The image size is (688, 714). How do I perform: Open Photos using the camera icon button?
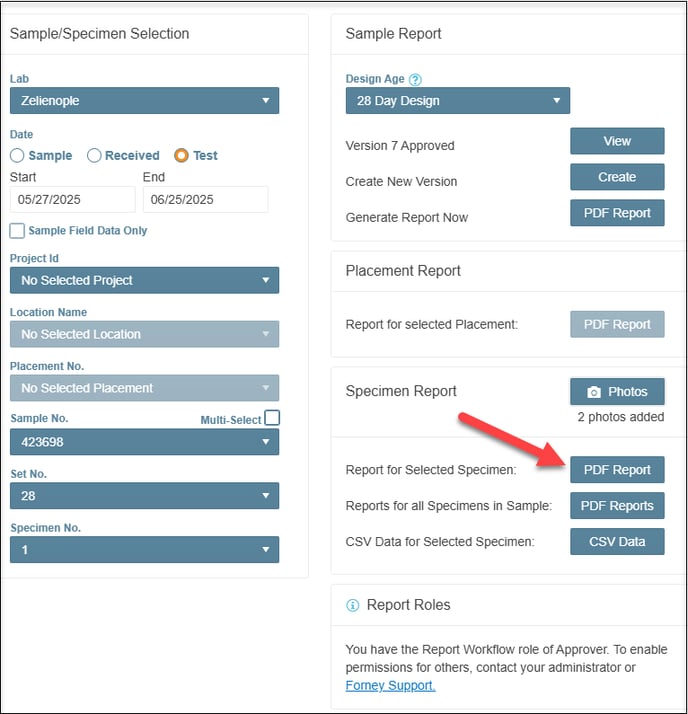point(617,391)
